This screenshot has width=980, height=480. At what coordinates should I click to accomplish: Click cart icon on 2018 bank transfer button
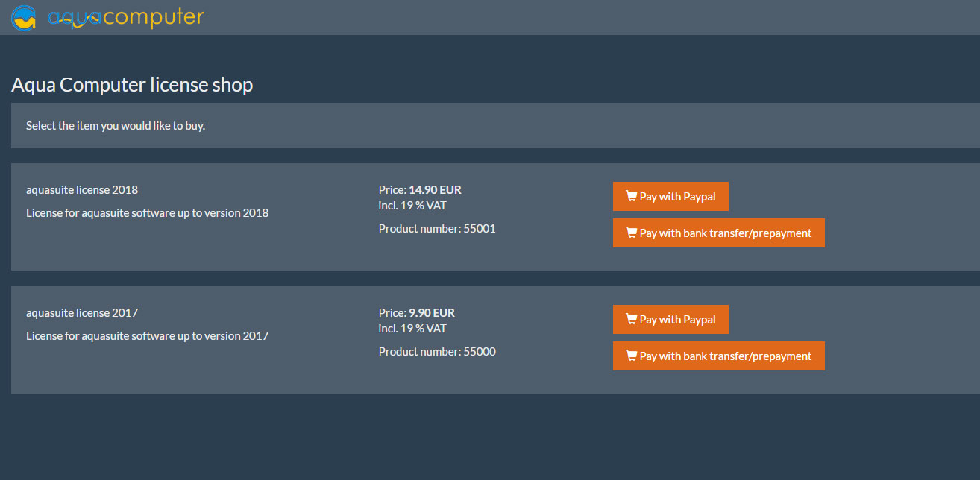[x=631, y=233]
